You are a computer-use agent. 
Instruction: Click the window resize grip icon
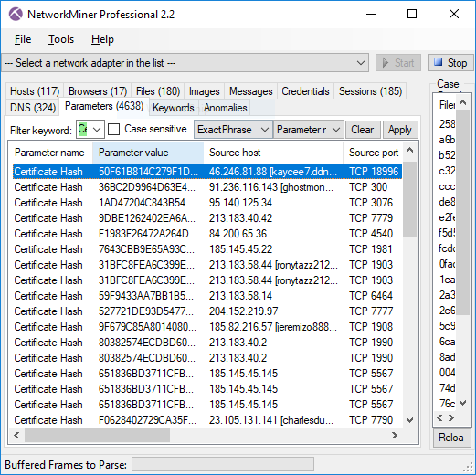468,467
